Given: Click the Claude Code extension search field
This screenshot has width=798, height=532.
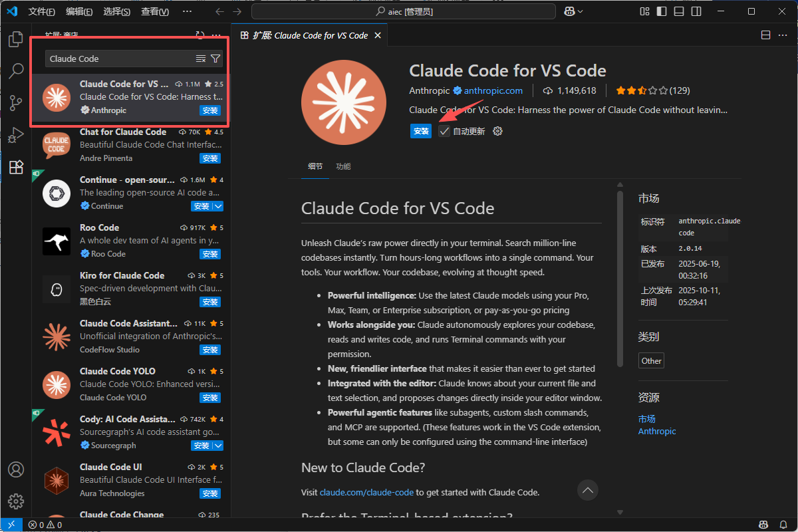Looking at the screenshot, I should (120, 59).
